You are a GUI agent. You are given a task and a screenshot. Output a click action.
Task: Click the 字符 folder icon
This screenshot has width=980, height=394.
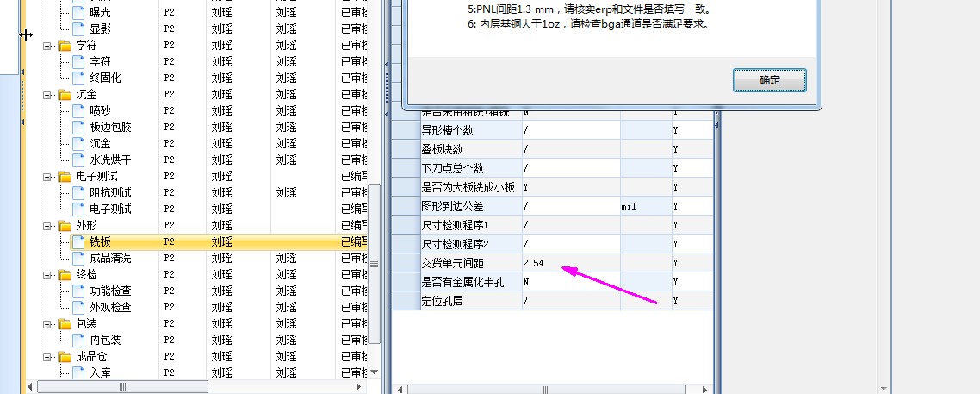(65, 46)
